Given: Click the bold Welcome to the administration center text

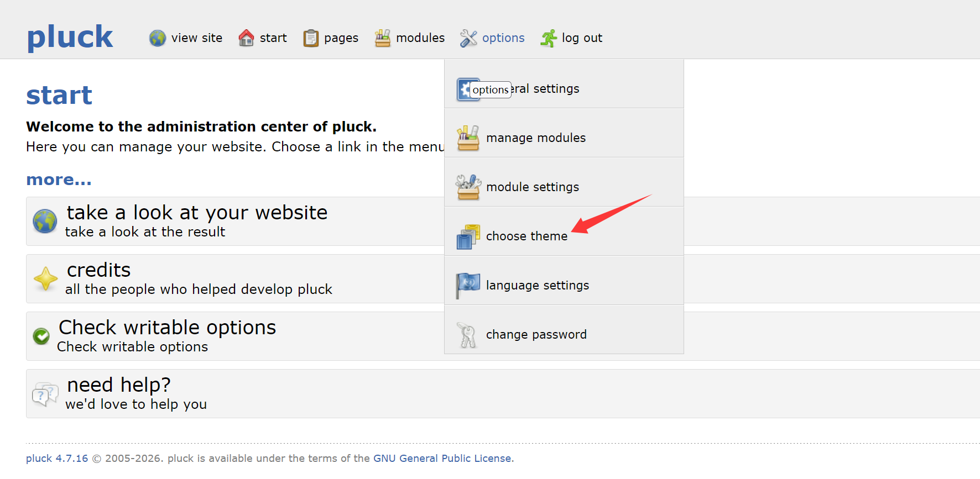Looking at the screenshot, I should [201, 127].
